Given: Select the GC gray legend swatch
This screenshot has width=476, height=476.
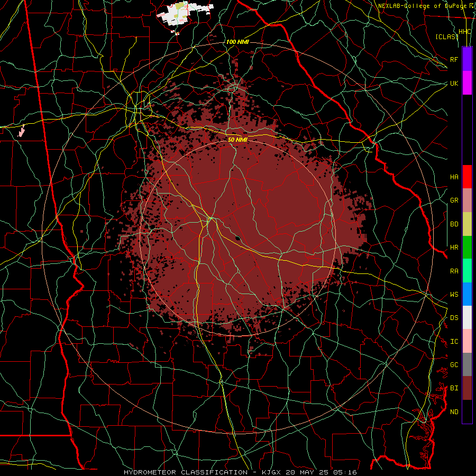Looking at the screenshot, I should click(467, 364).
